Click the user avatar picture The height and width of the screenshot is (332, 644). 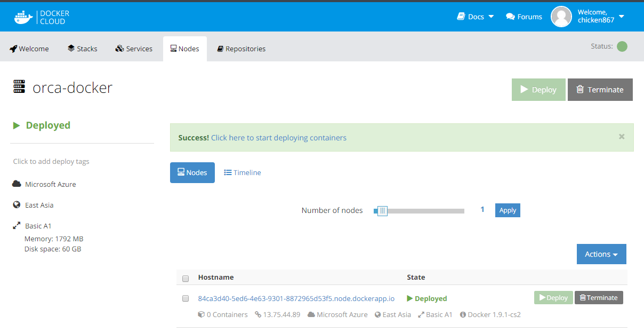(561, 17)
